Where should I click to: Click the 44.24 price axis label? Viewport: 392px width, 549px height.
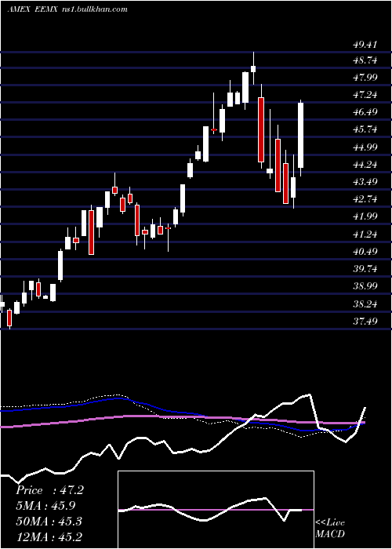point(365,165)
